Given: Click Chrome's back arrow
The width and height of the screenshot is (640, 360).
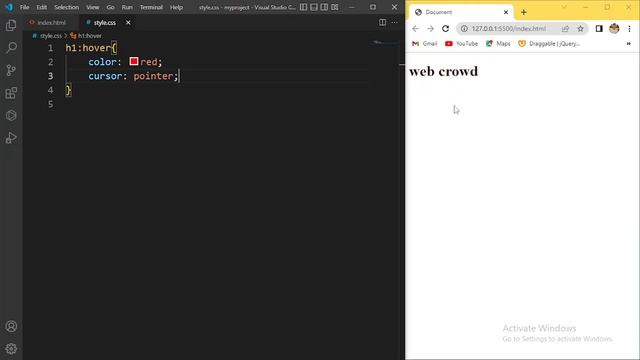Looking at the screenshot, I should point(415,29).
